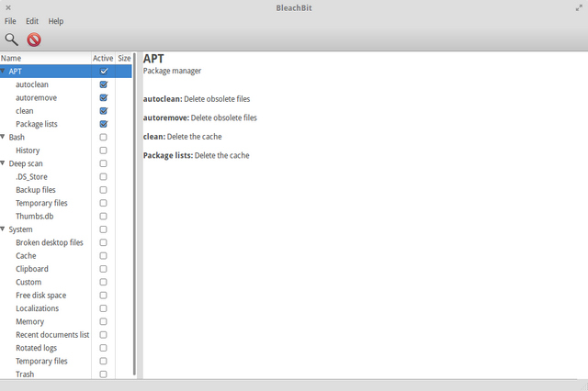
Task: Uncheck the autoremove checkbox
Action: [104, 97]
